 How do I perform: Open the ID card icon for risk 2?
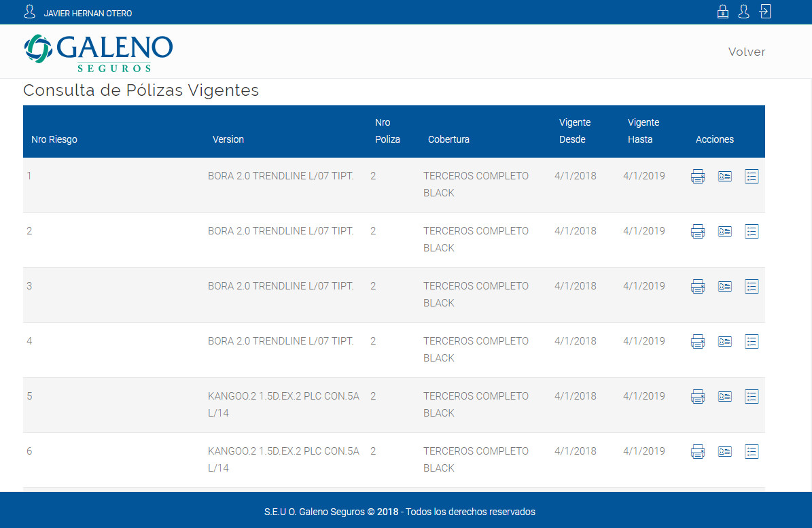(724, 232)
